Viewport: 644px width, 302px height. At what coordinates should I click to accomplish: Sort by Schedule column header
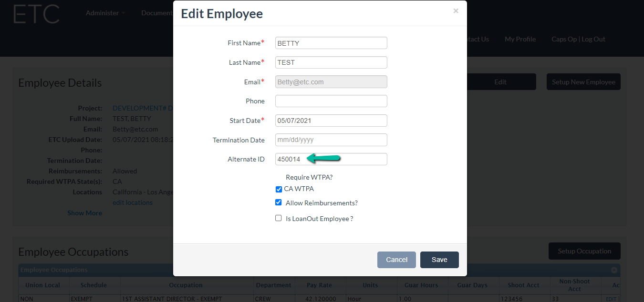click(x=93, y=285)
